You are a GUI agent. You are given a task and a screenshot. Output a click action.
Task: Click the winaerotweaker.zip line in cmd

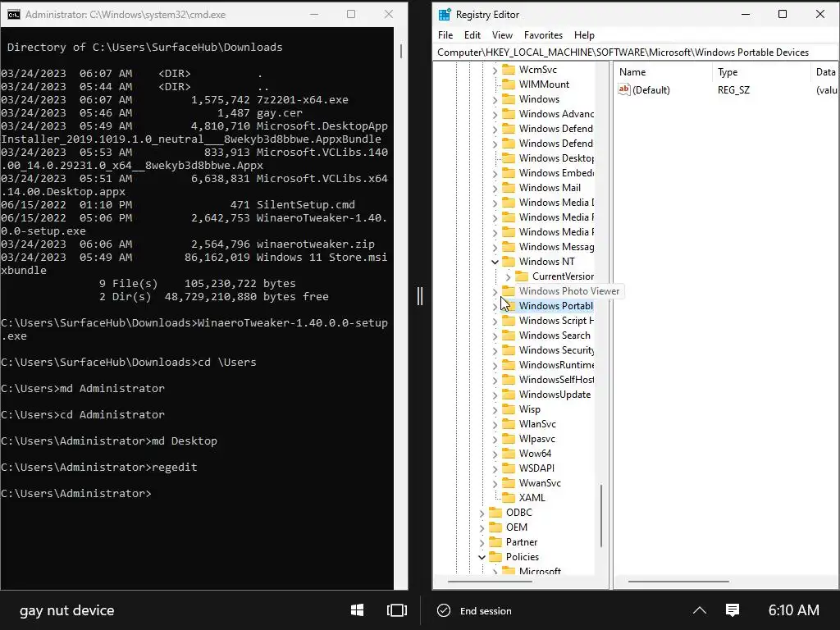pyautogui.click(x=188, y=244)
